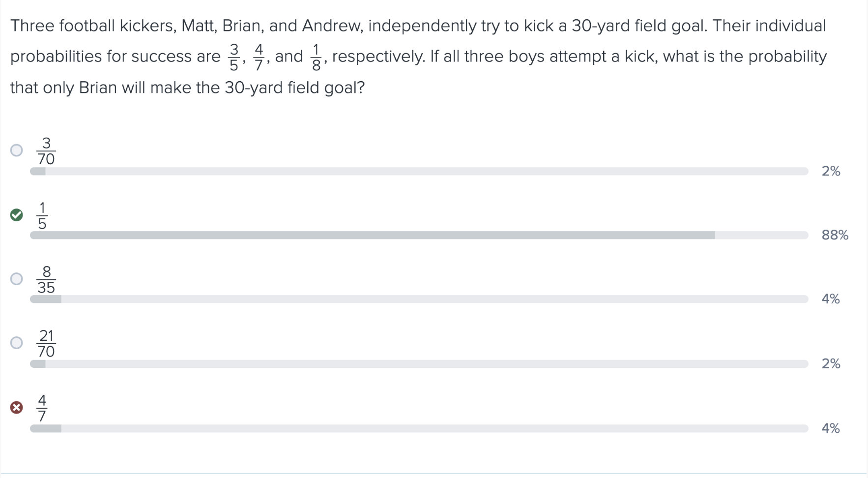Choose the 8/35 radio button
Image resolution: width=868 pixels, height=478 pixels.
coord(17,279)
